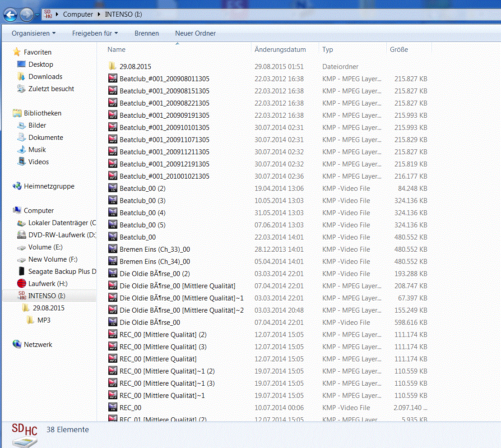Open the 29.08.2015 folder in sidebar tree
501x448 pixels.
(49, 308)
